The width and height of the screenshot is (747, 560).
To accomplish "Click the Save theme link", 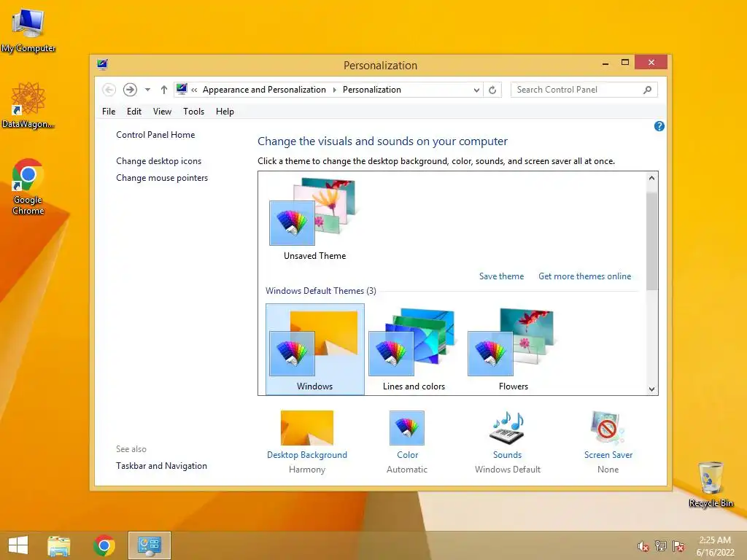I will [x=501, y=276].
